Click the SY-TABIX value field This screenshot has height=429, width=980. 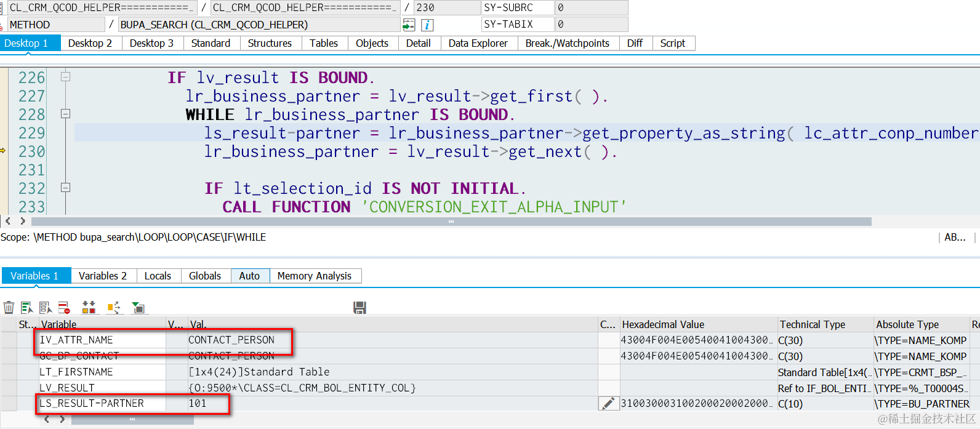pos(592,24)
